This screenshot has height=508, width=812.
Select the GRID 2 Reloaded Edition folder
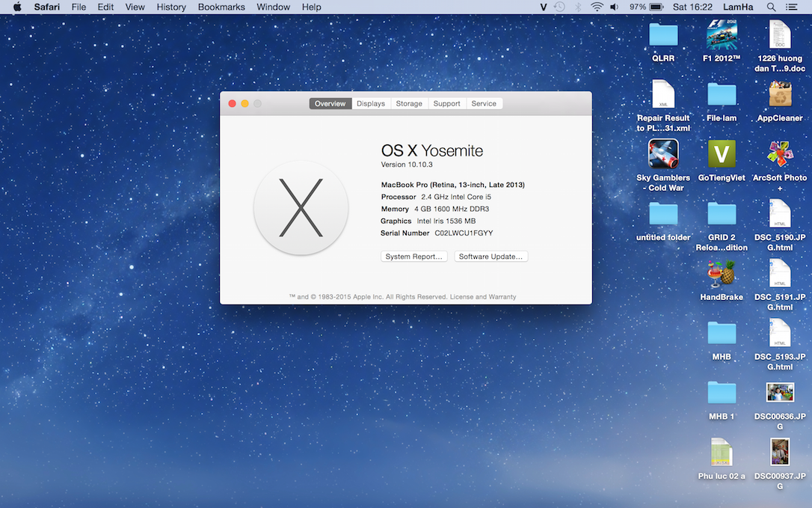tap(722, 214)
